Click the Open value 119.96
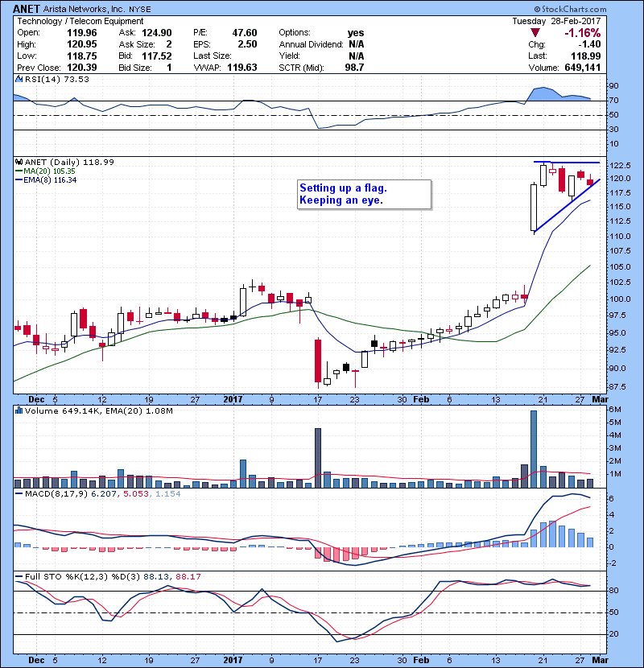This screenshot has height=668, width=644. [82, 33]
